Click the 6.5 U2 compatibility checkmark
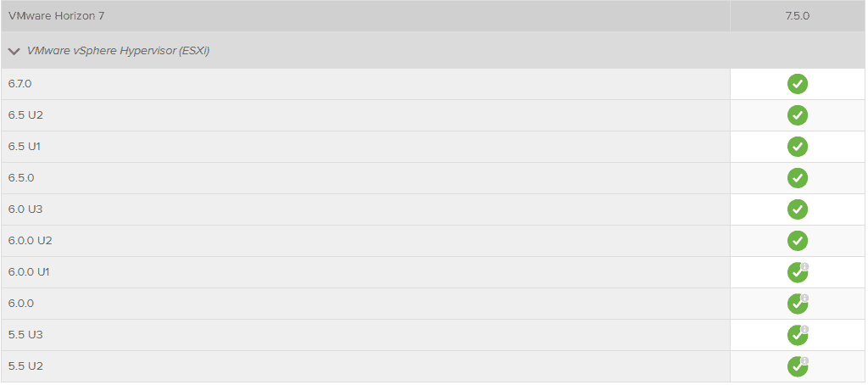 pyautogui.click(x=797, y=115)
